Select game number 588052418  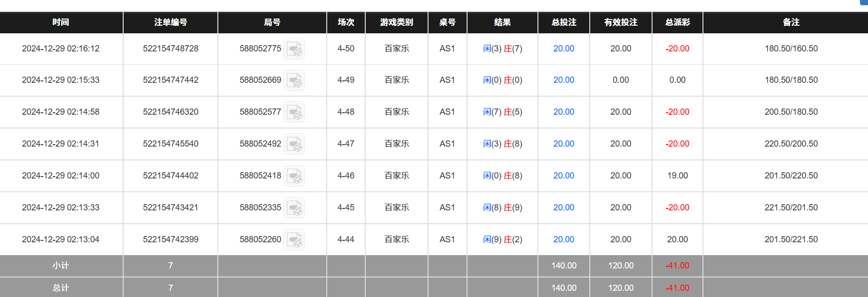(260, 176)
